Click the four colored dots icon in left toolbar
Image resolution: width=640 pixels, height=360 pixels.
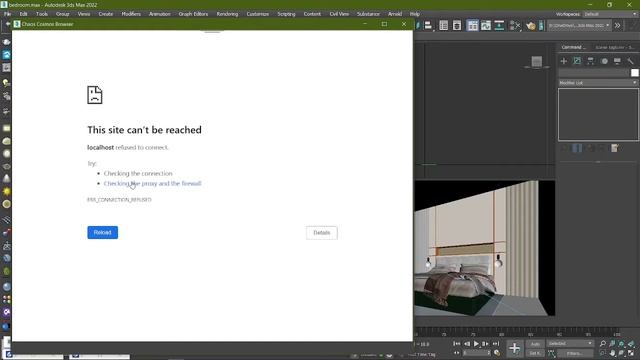tap(7, 300)
